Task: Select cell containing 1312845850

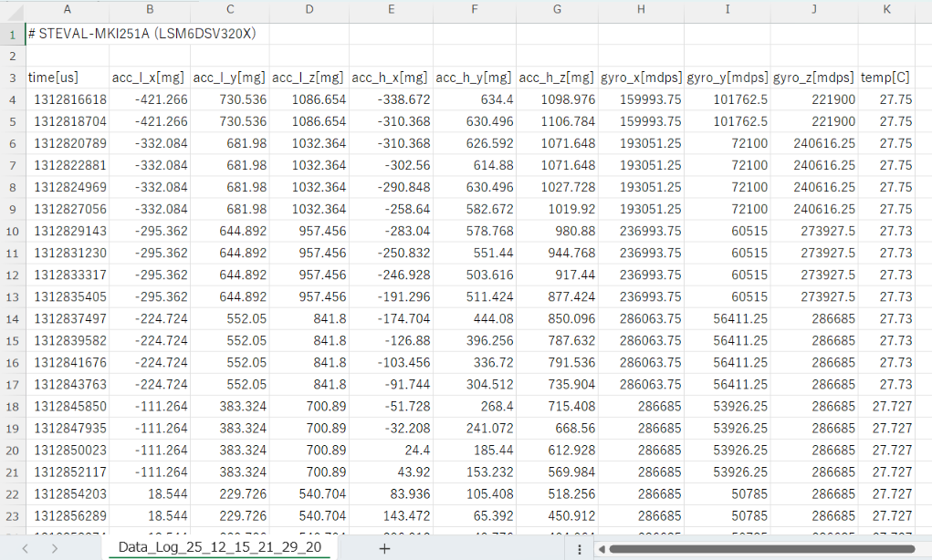Action: (68, 406)
